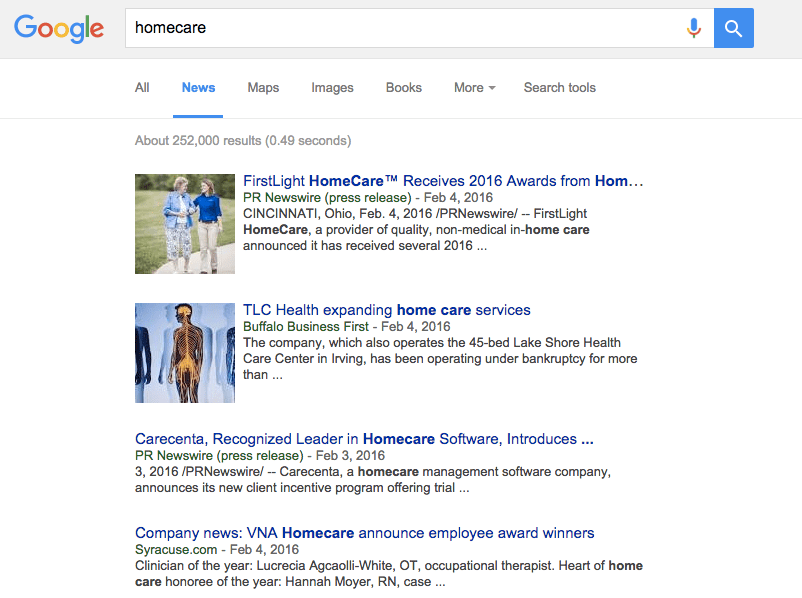Image resolution: width=802 pixels, height=598 pixels.
Task: Click the results count text 'About 252,000 results'
Action: (198, 140)
